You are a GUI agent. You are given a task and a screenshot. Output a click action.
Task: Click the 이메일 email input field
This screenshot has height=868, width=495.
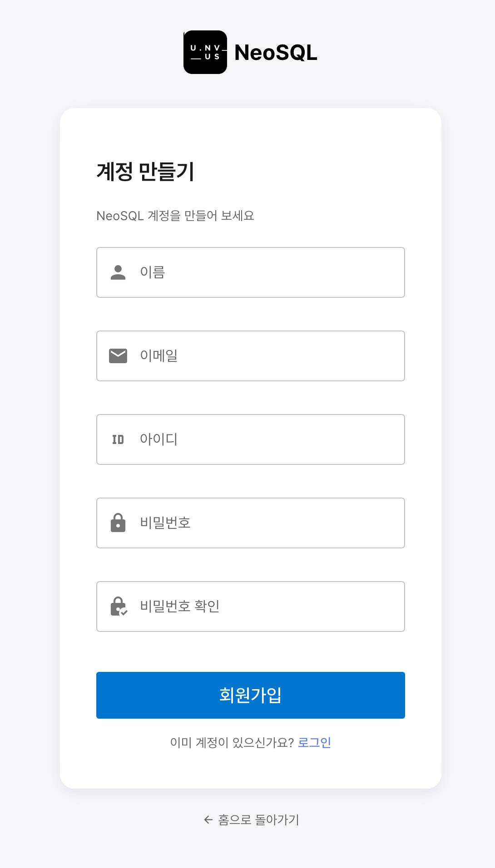pyautogui.click(x=250, y=355)
